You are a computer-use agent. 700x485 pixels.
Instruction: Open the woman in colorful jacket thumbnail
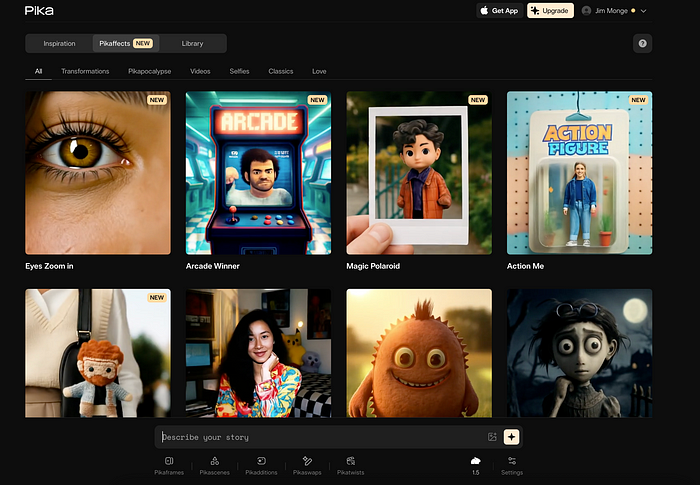258,353
